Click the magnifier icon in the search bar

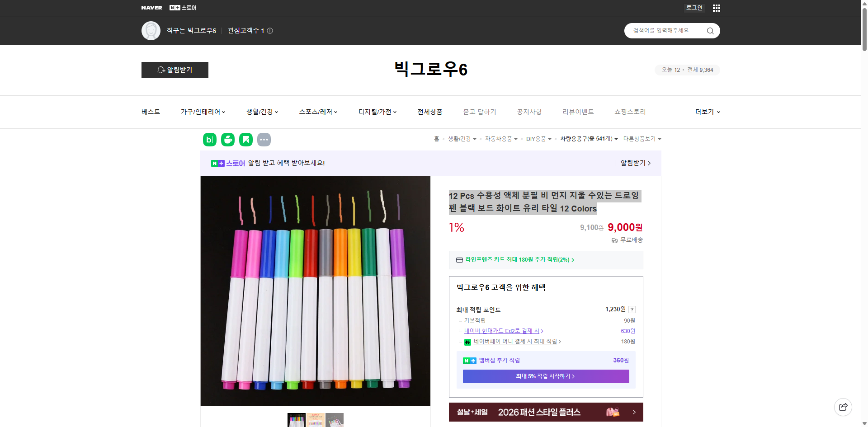click(710, 30)
